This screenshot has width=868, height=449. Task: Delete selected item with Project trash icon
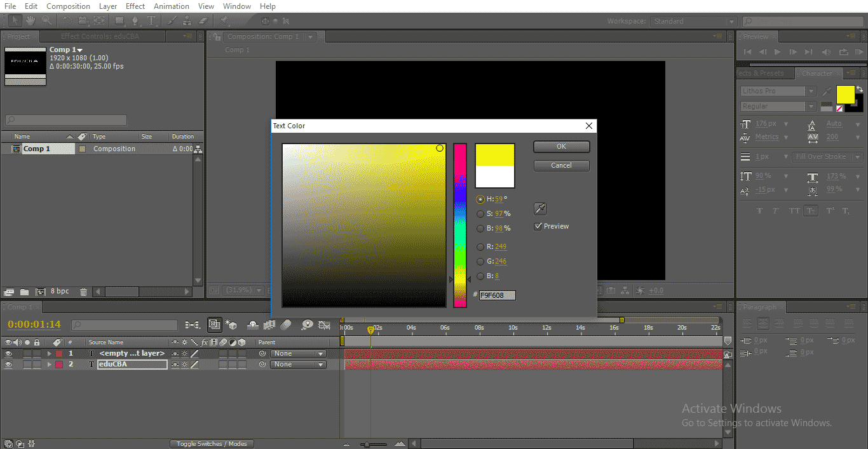point(83,292)
